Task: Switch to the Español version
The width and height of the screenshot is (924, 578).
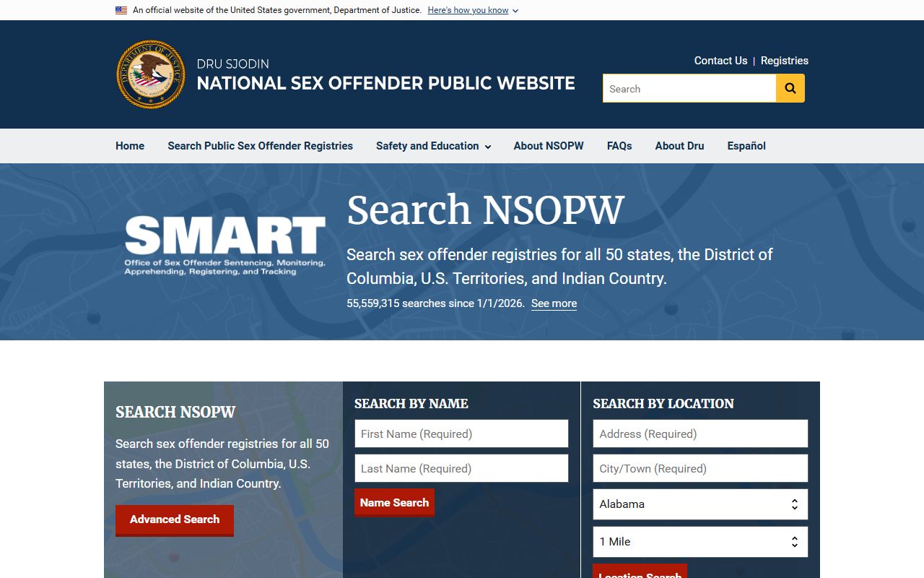Action: 746,146
